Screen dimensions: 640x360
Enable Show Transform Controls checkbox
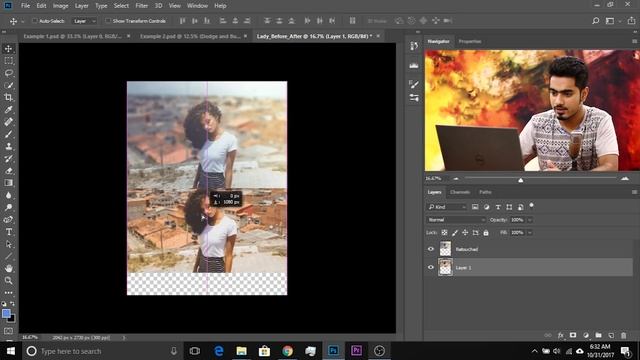point(108,21)
